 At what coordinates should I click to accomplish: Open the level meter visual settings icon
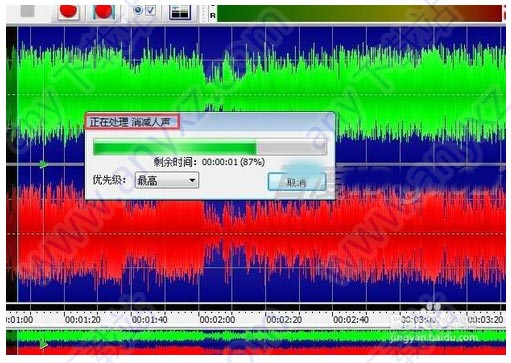[x=180, y=12]
